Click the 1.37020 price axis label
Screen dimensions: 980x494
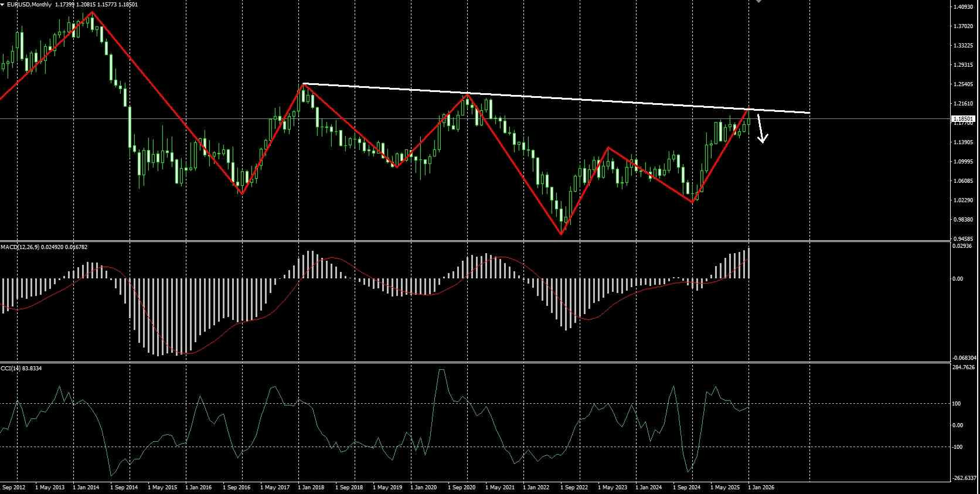click(964, 26)
